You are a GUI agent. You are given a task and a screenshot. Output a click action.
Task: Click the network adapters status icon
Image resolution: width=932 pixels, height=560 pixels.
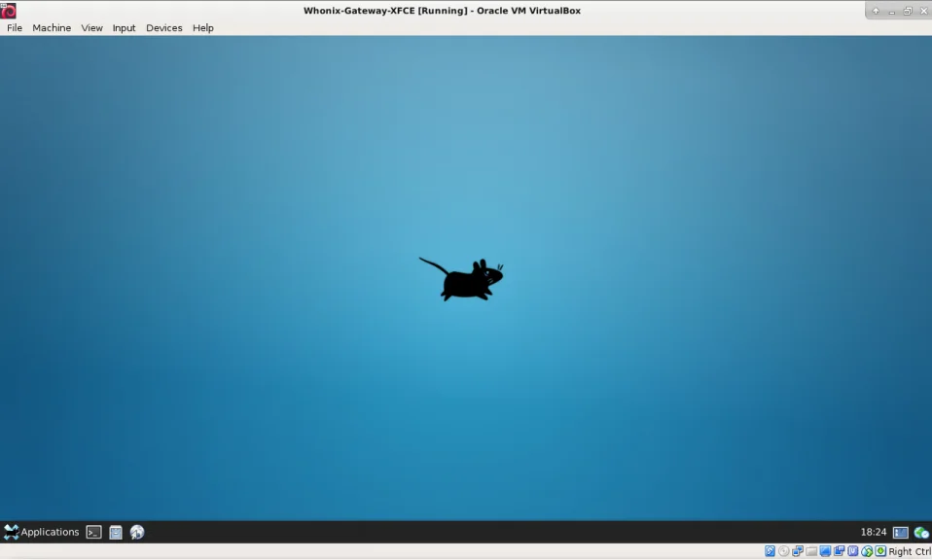798,551
